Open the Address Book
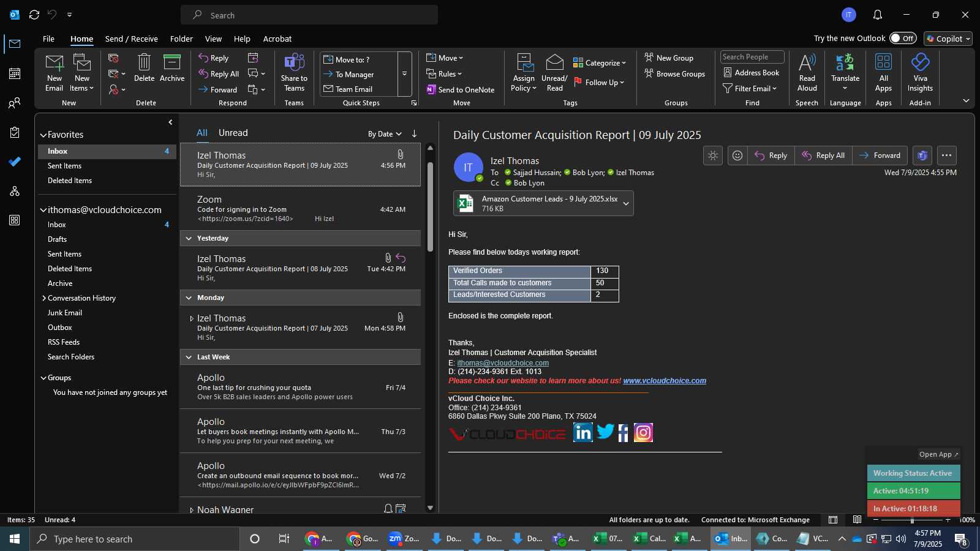The height and width of the screenshot is (551, 980). tap(751, 73)
